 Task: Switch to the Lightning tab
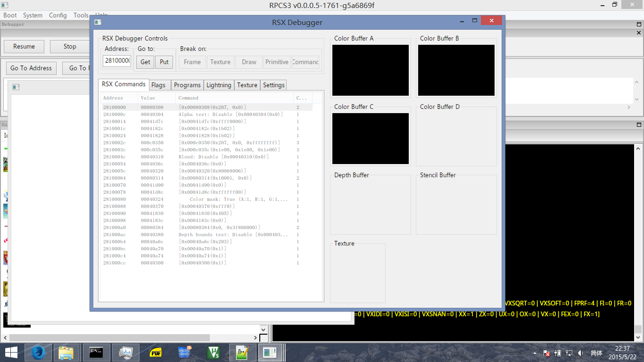tap(219, 85)
